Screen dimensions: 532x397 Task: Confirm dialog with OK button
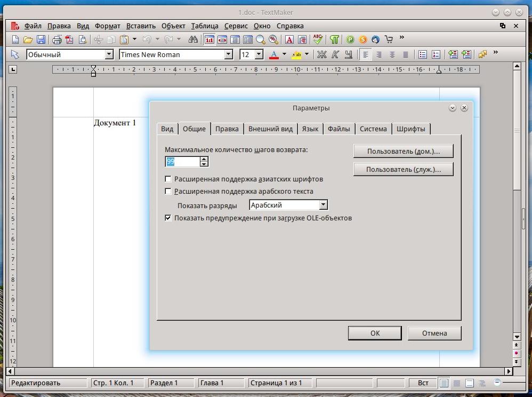(375, 333)
